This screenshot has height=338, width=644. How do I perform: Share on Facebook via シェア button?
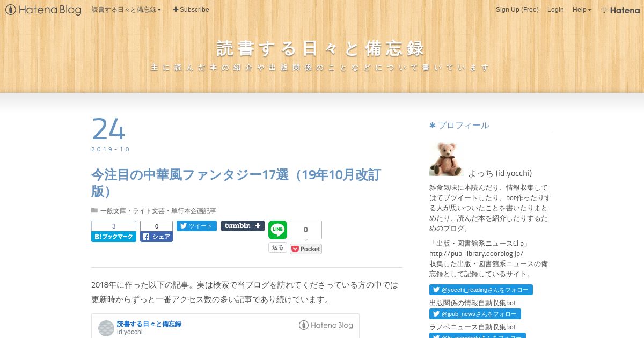156,237
